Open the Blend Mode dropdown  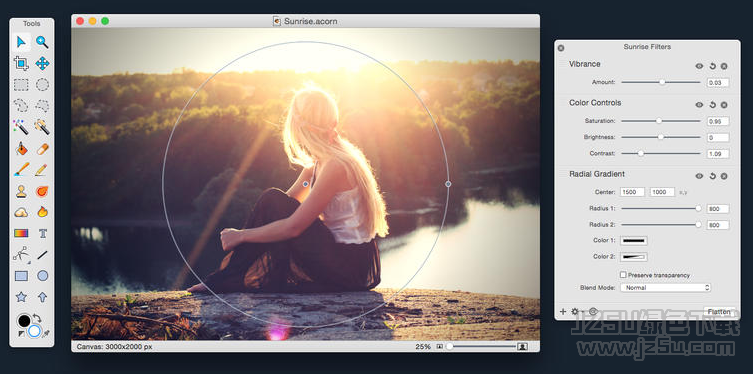point(665,288)
